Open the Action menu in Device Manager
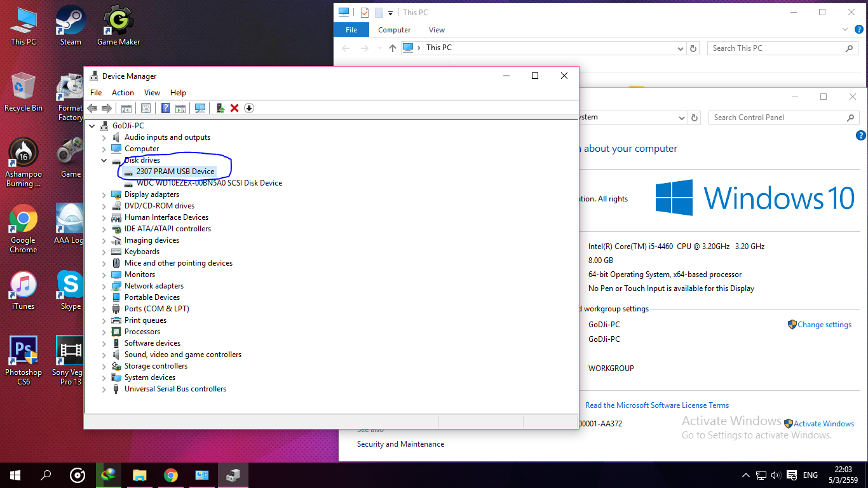 (x=123, y=93)
